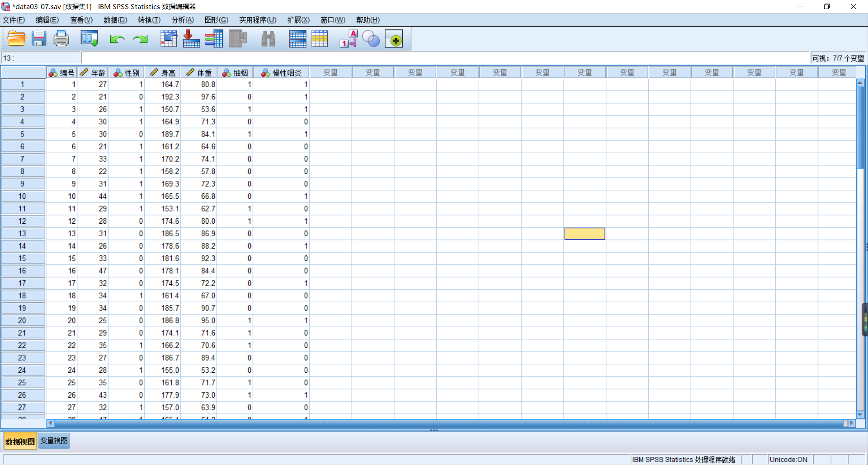The height and width of the screenshot is (465, 868).
Task: Switch to the 数据视图 tab
Action: coord(20,442)
